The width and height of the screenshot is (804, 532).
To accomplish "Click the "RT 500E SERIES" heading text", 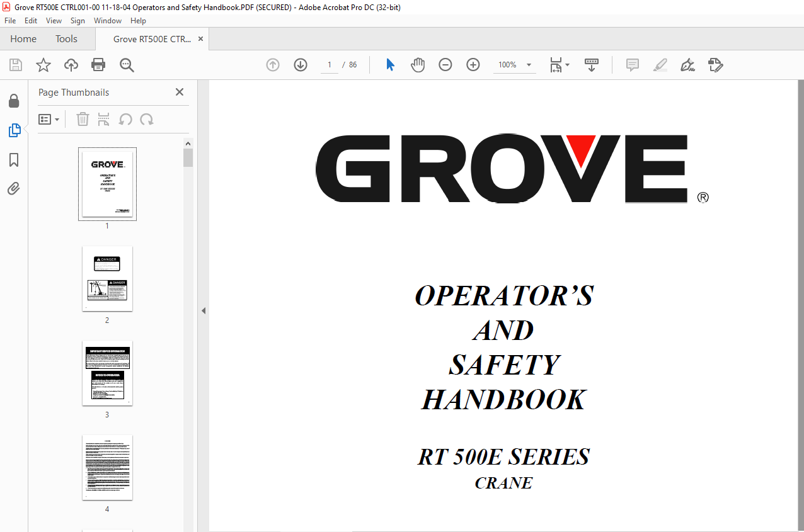I will click(x=503, y=456).
